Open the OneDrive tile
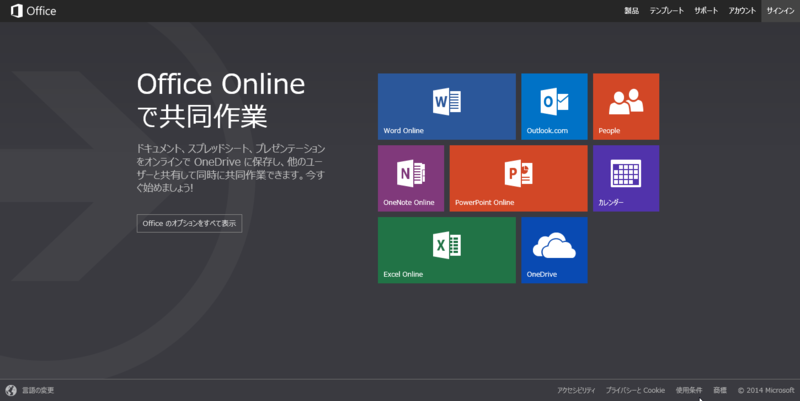This screenshot has width=800, height=401. click(x=554, y=250)
